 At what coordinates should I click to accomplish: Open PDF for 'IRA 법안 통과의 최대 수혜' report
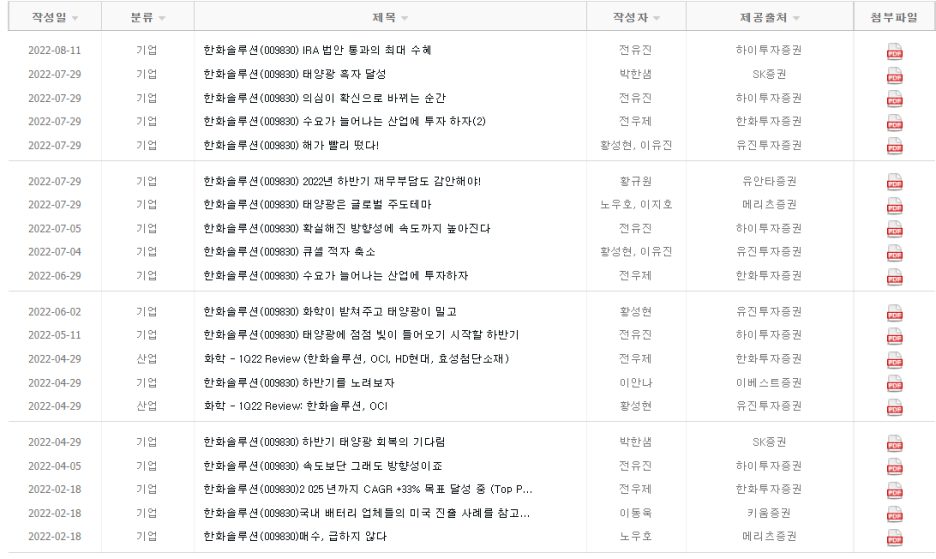point(894,51)
